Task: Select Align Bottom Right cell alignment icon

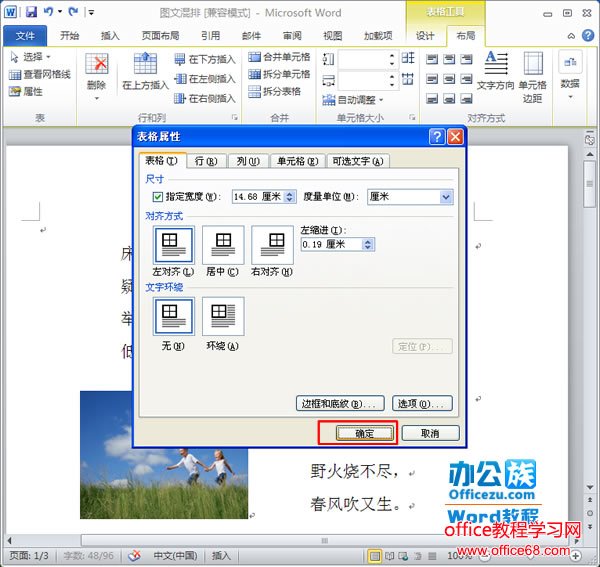Action: [466, 99]
